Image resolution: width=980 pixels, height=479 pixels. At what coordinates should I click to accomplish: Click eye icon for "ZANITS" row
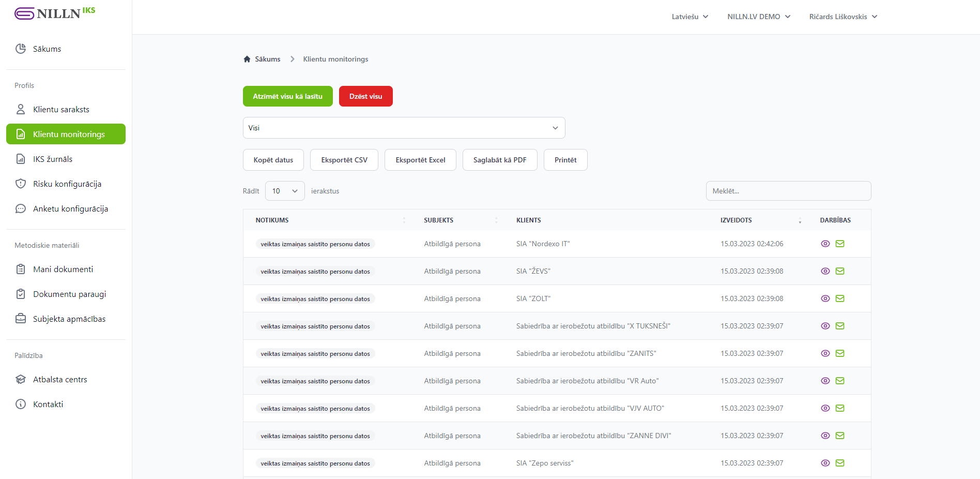click(825, 353)
